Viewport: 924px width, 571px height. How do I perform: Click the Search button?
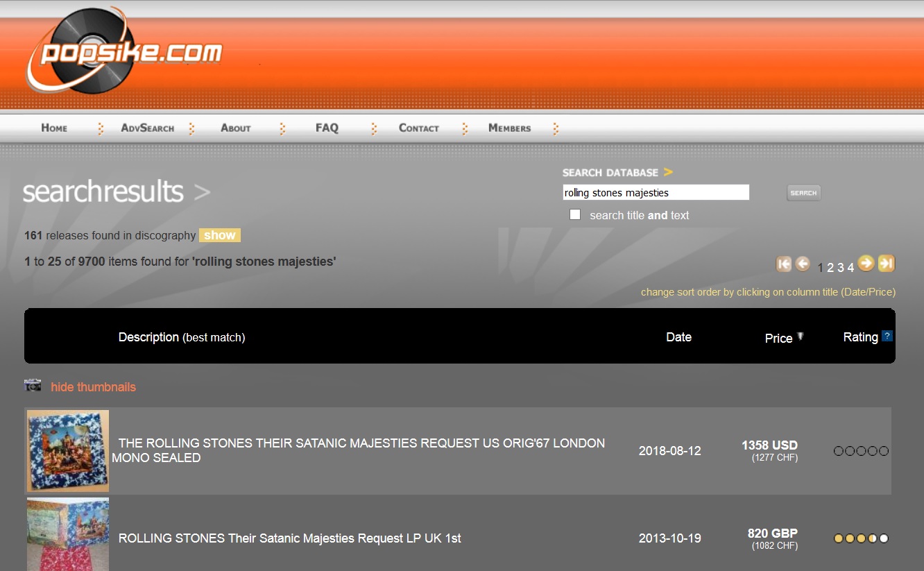pos(804,193)
